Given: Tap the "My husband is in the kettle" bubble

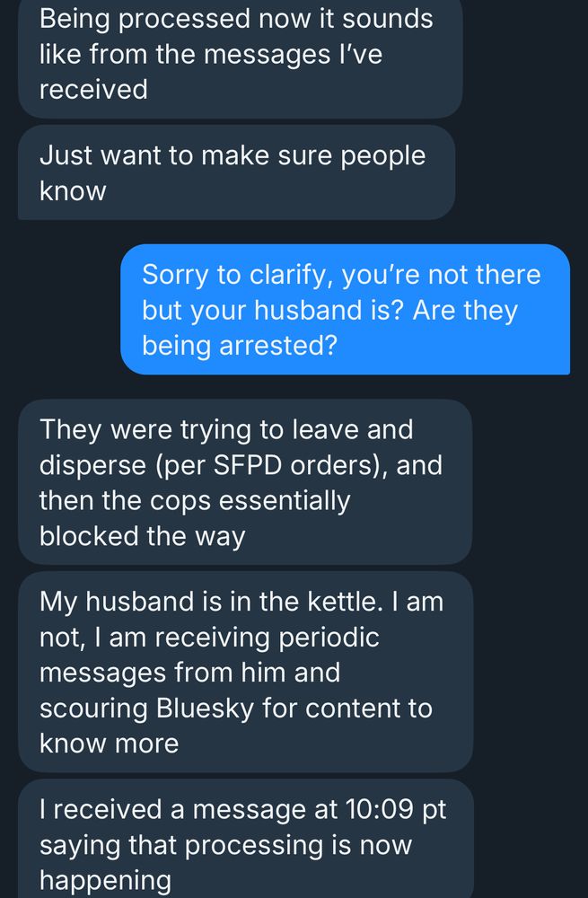Looking at the screenshot, I should click(x=244, y=672).
